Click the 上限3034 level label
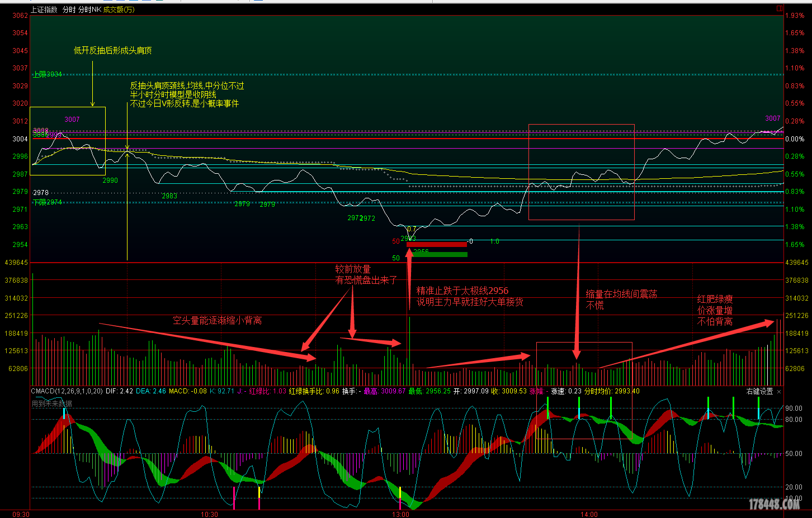Image resolution: width=812 pixels, height=518 pixels. [48, 74]
